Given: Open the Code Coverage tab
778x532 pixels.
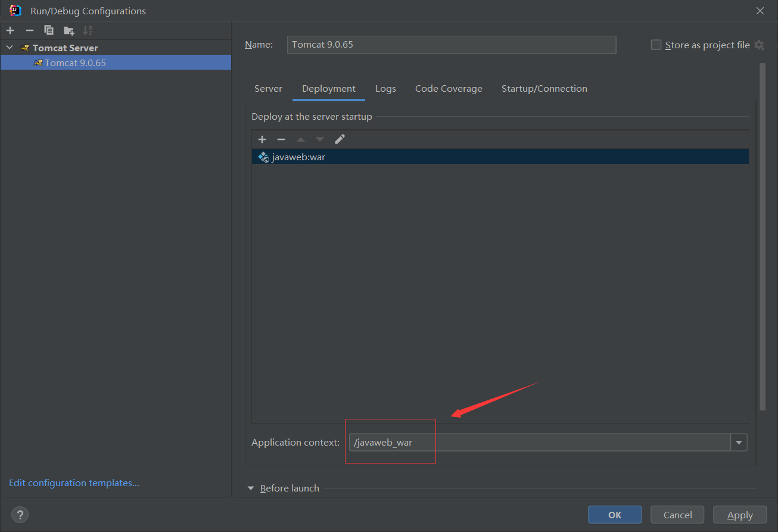Looking at the screenshot, I should click(449, 88).
